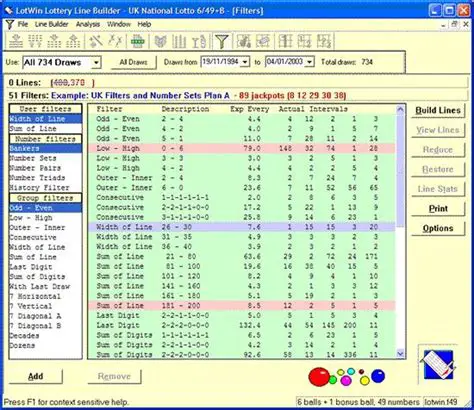474x410 pixels.
Task: Click the filter table scrollbar up arrow
Action: (x=400, y=109)
